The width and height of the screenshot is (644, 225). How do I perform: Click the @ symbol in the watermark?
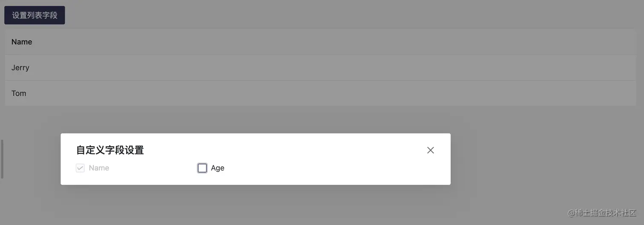coord(572,213)
